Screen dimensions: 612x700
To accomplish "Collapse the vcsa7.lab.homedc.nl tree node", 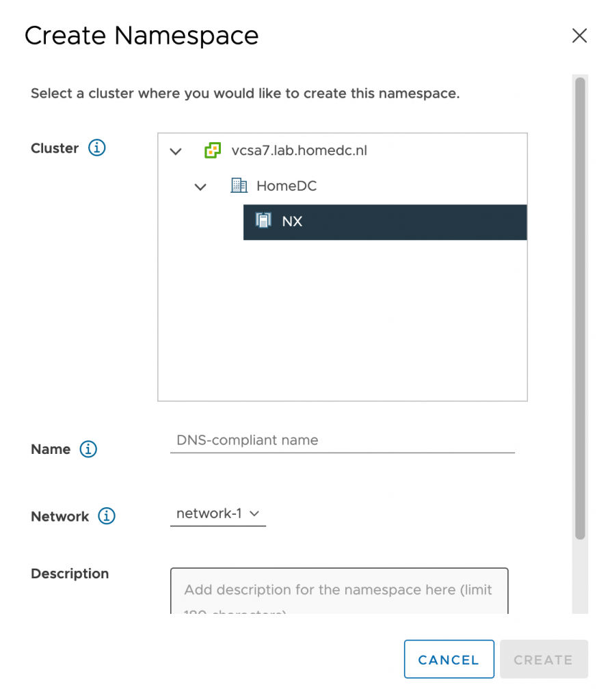I will pyautogui.click(x=176, y=152).
